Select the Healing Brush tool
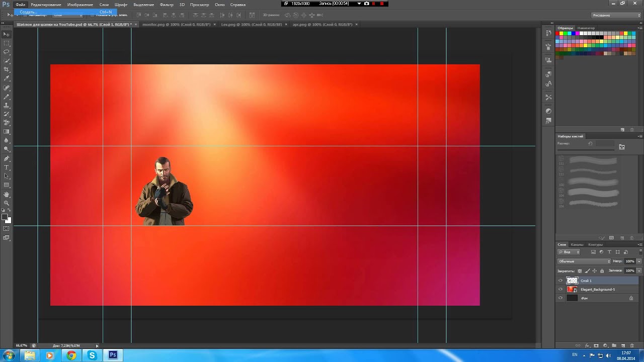Viewport: 644px width, 362px height. point(7,87)
